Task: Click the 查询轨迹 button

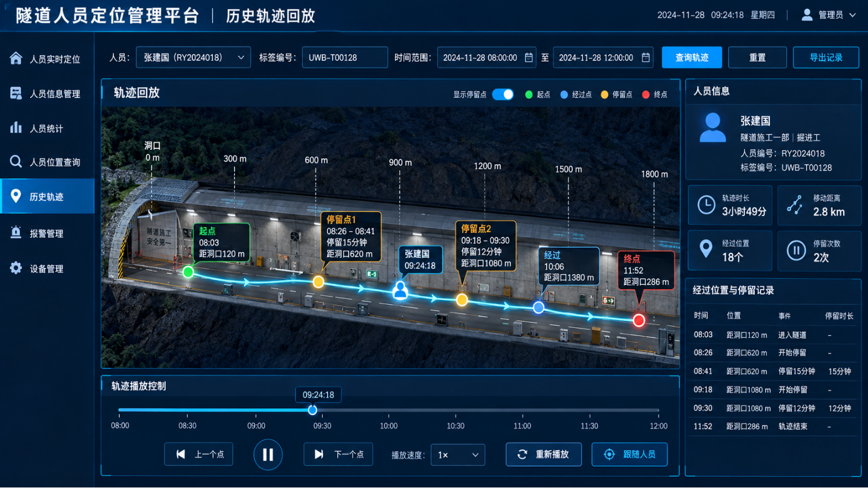Action: [x=692, y=57]
